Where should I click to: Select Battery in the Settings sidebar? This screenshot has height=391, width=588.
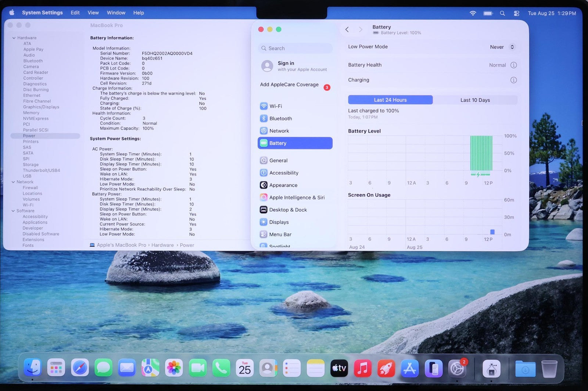click(x=295, y=143)
